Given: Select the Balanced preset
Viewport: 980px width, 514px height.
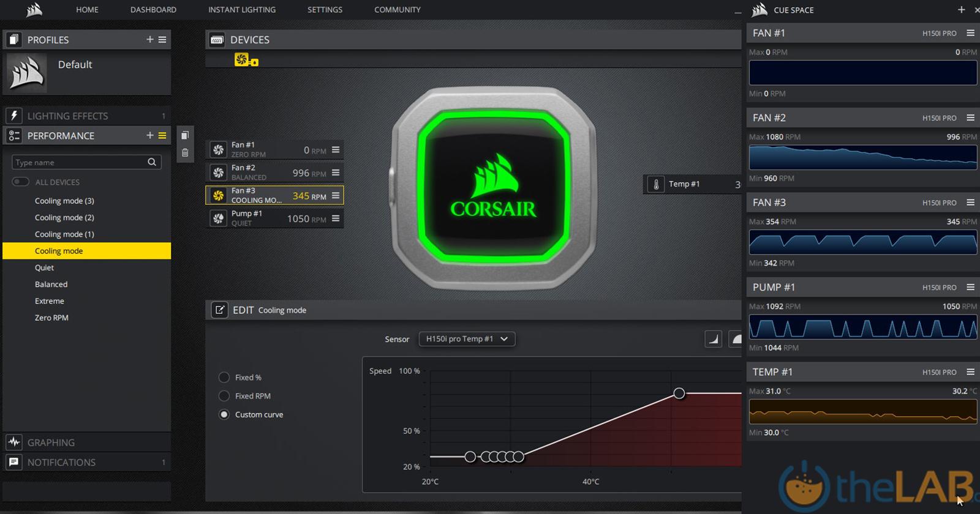Looking at the screenshot, I should [51, 284].
